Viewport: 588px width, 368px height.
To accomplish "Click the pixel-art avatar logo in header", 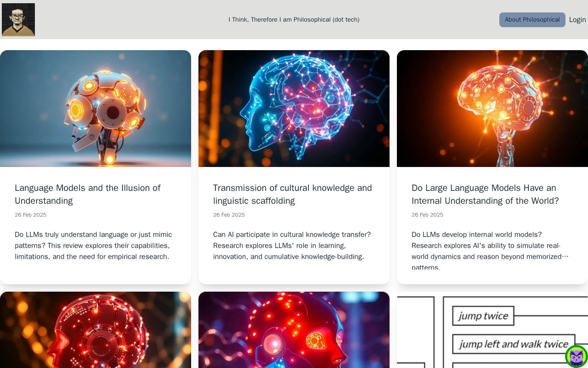I will click(x=18, y=20).
